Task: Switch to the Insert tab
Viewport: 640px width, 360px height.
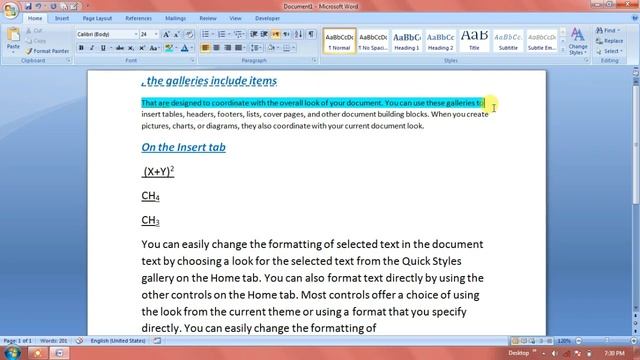Action: [x=62, y=18]
